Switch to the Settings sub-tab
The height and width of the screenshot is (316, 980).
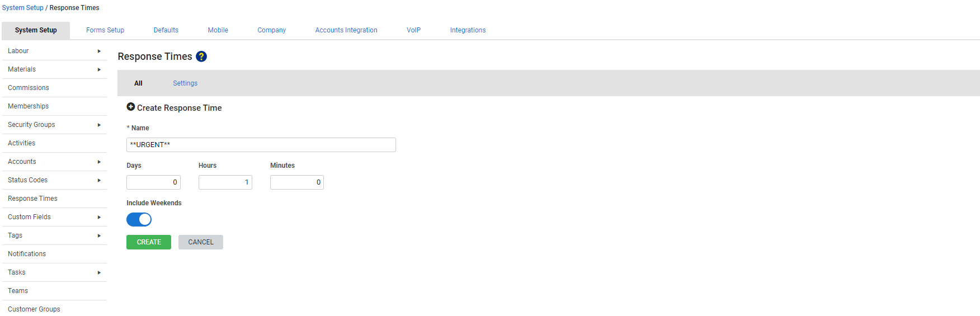pyautogui.click(x=185, y=83)
